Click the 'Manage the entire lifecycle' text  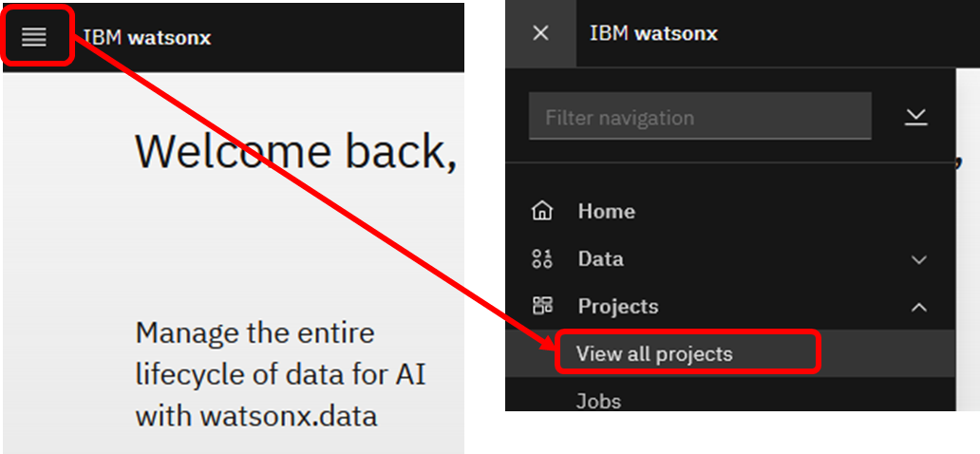coord(254,333)
